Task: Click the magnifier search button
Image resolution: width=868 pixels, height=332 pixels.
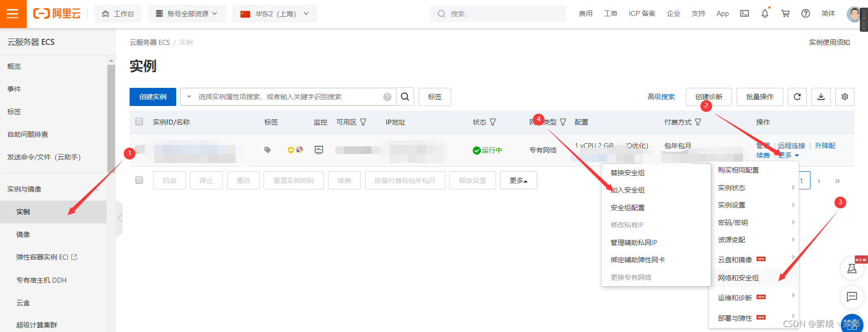Action: pos(405,96)
